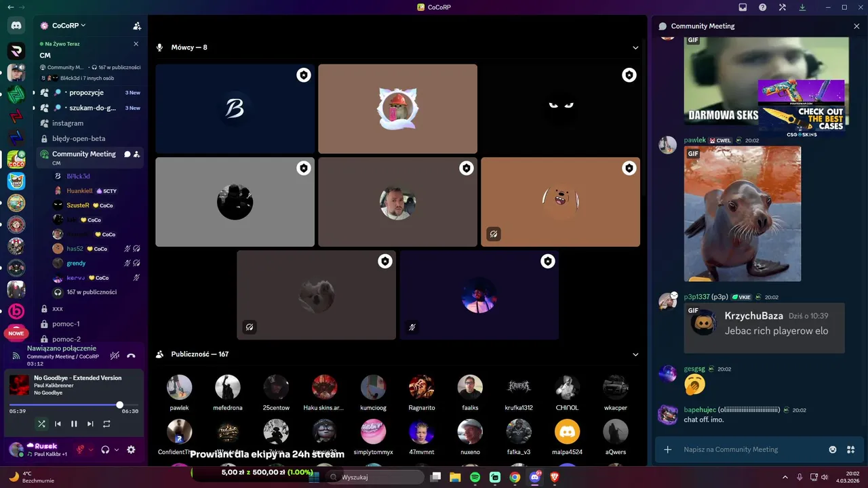Open the sea lion GIF thumbnail
Image resolution: width=868 pixels, height=488 pixels.
click(743, 213)
